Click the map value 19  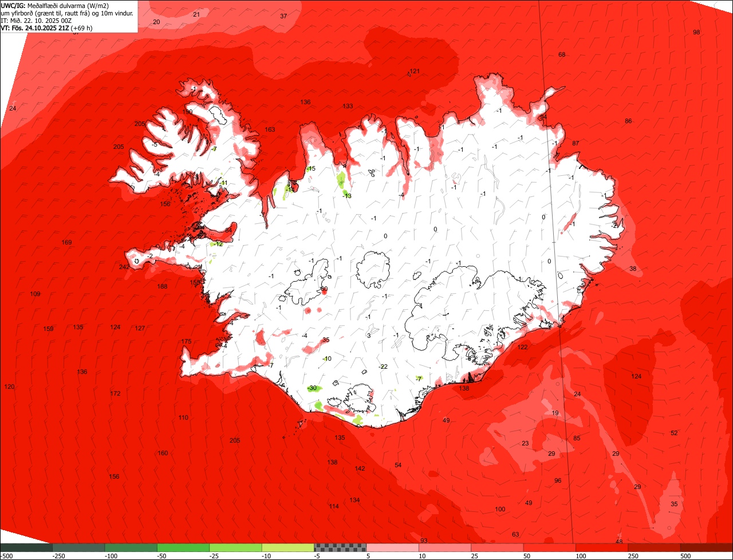pos(555,413)
